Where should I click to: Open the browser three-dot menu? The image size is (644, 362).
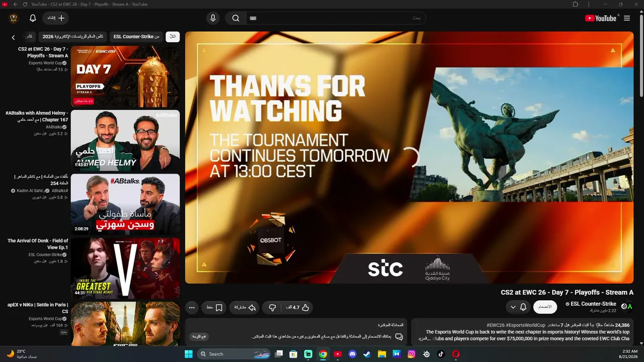[x=588, y=4]
